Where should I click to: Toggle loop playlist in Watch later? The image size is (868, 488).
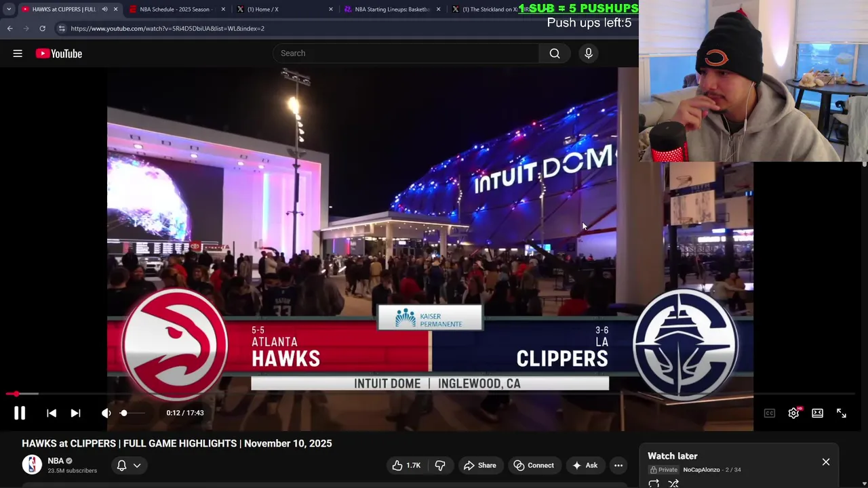click(x=654, y=483)
